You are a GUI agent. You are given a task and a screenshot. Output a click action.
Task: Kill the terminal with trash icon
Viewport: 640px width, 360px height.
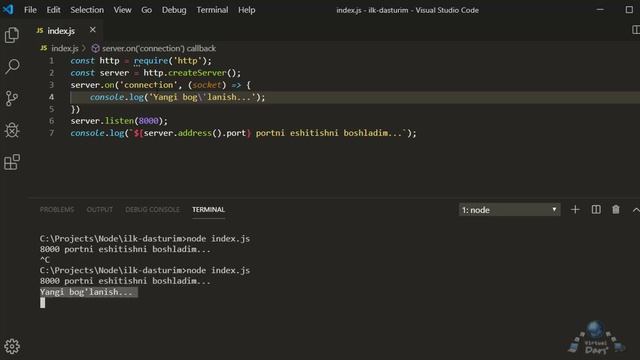pos(616,209)
